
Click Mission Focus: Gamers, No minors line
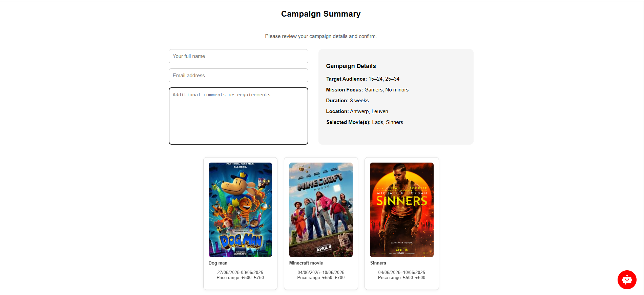tap(367, 90)
